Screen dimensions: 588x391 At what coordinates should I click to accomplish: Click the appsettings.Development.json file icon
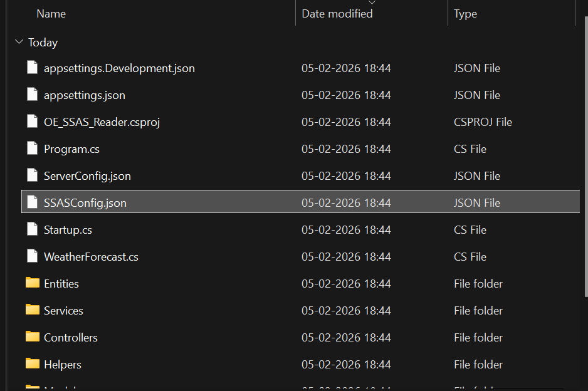[33, 68]
